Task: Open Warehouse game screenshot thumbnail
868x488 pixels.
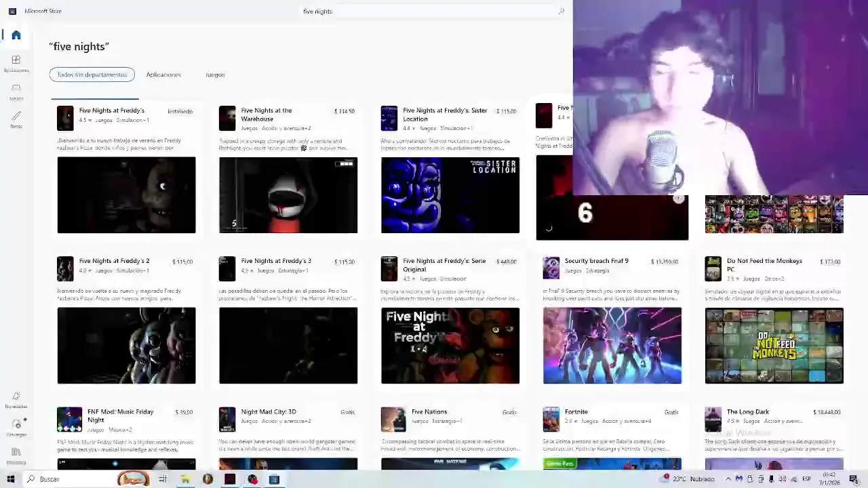Action: coord(288,195)
